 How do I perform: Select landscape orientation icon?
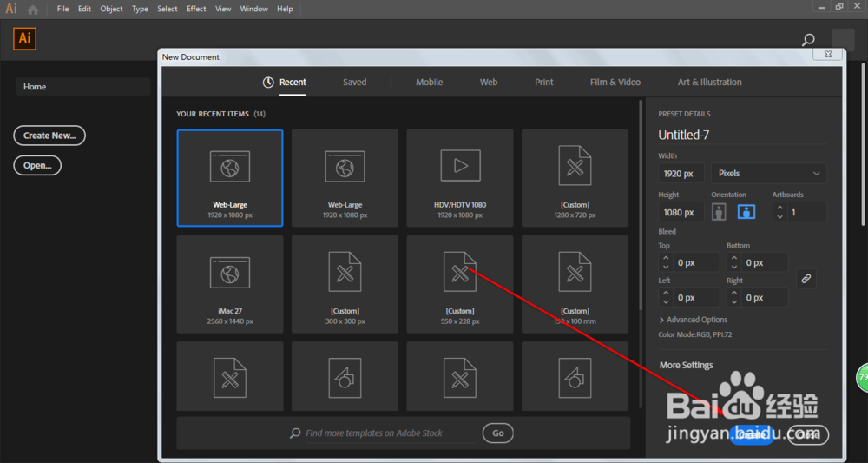(x=746, y=212)
